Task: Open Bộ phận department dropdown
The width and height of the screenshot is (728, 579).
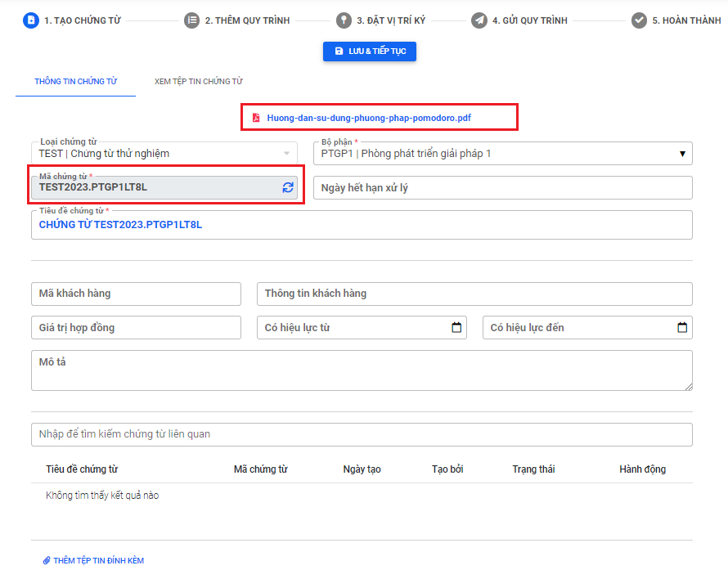Action: [x=503, y=153]
